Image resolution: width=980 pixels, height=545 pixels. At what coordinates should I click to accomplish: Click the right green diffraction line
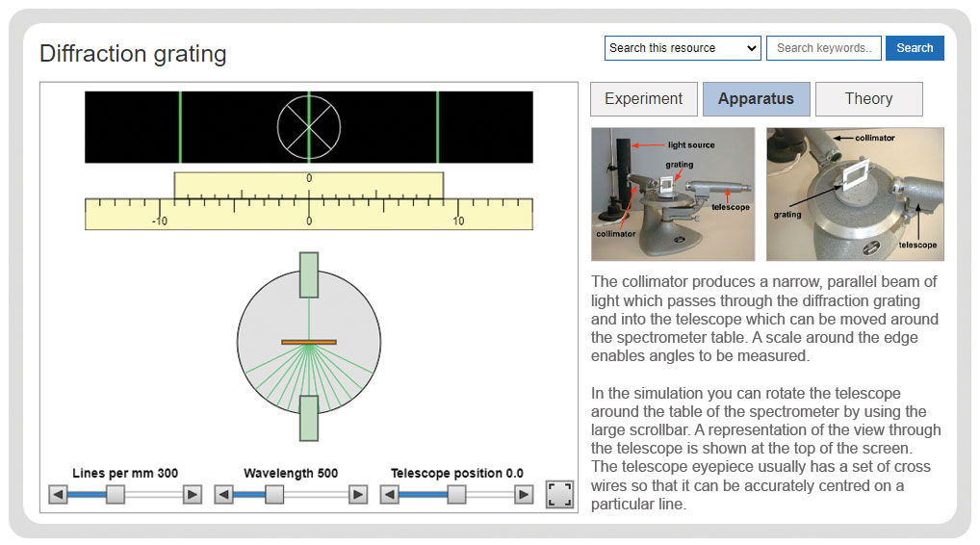[x=437, y=127]
